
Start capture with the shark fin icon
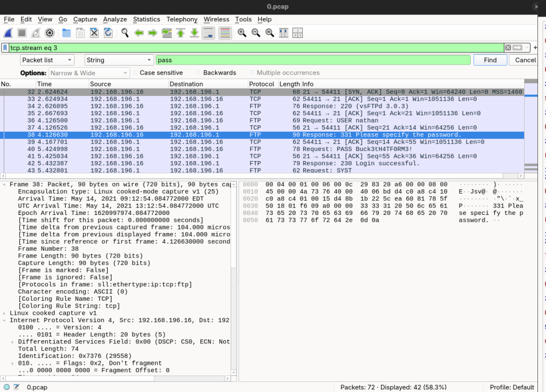click(x=9, y=33)
